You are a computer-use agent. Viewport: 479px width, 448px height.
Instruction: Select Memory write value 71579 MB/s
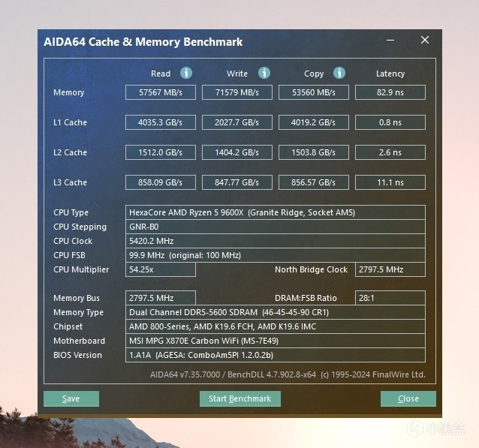(x=237, y=92)
